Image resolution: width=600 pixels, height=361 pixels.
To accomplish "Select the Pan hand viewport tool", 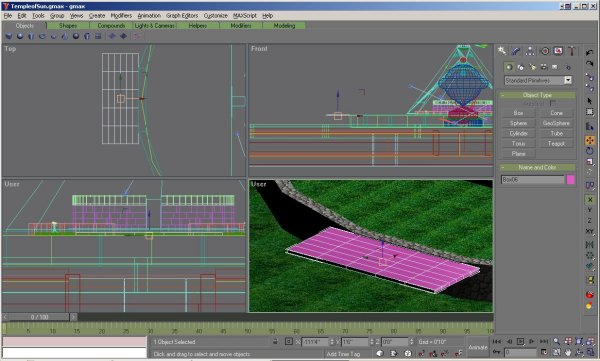I will [568, 352].
